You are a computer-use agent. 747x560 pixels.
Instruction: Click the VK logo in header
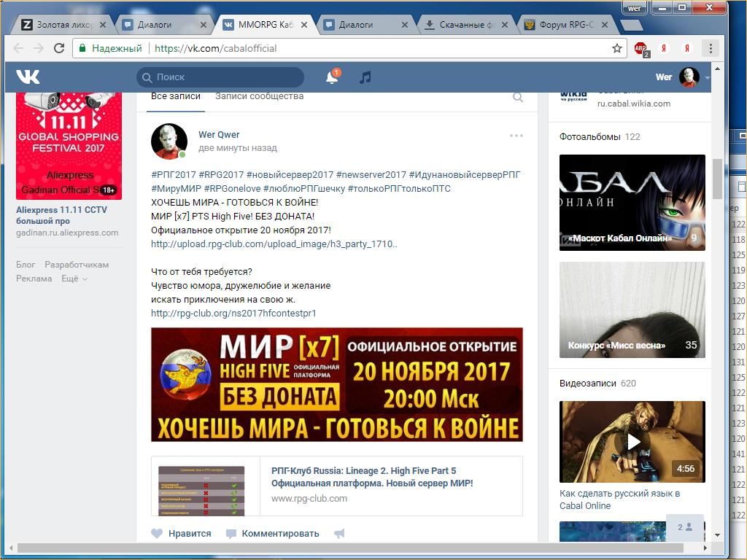tap(28, 77)
